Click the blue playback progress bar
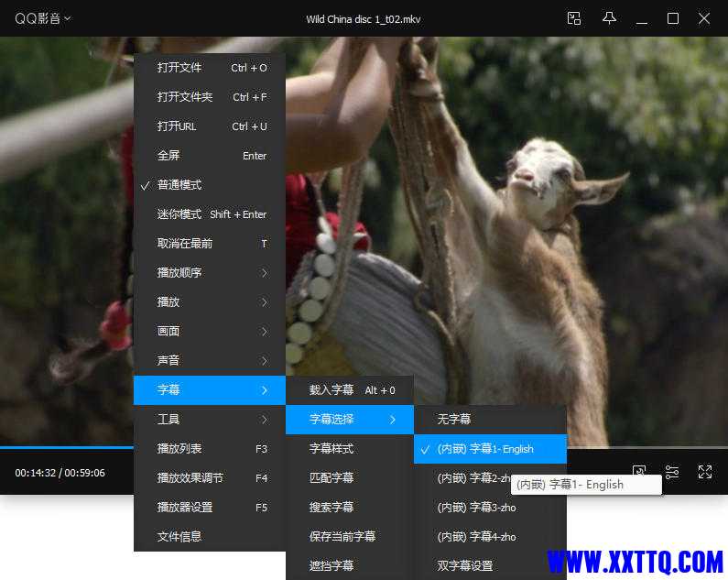The image size is (728, 580). click(64, 447)
